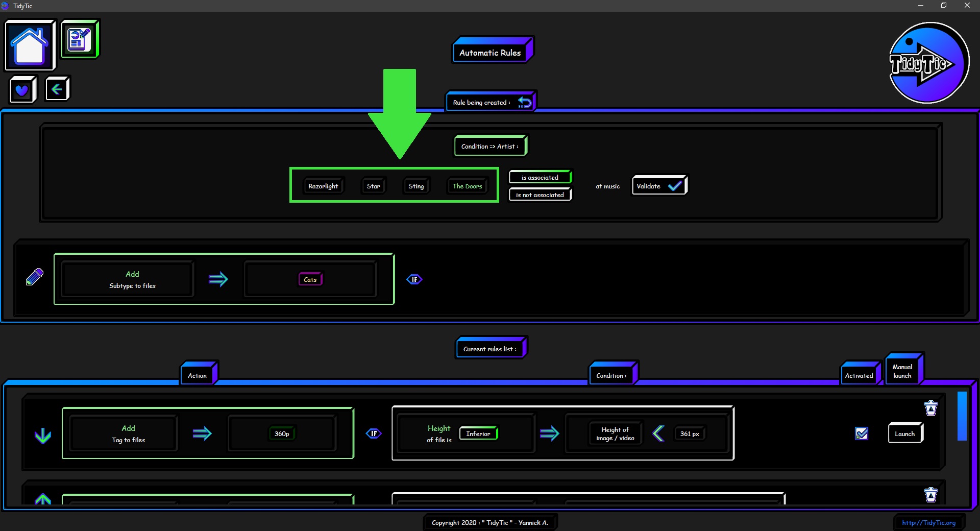Launch the 360p rule manually
980x531 pixels.
tap(905, 433)
